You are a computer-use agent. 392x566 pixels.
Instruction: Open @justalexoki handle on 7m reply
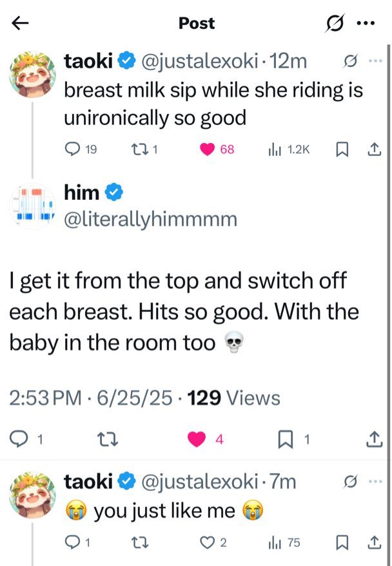pos(200,482)
